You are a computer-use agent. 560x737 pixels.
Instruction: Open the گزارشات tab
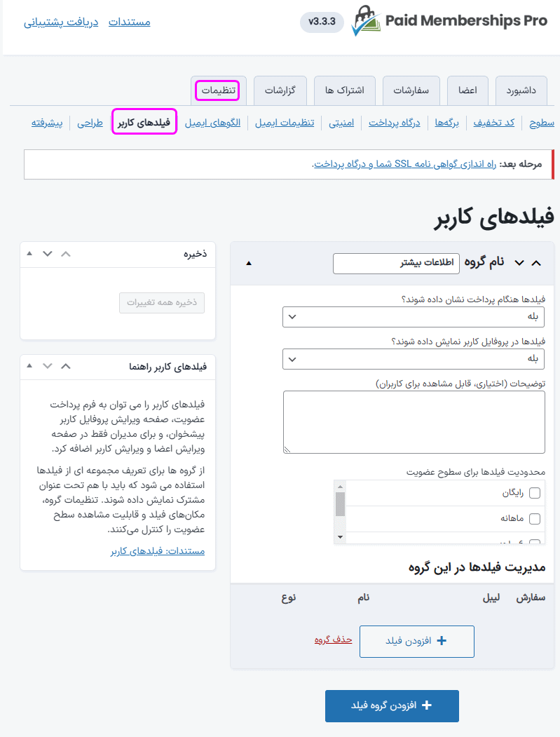(280, 90)
